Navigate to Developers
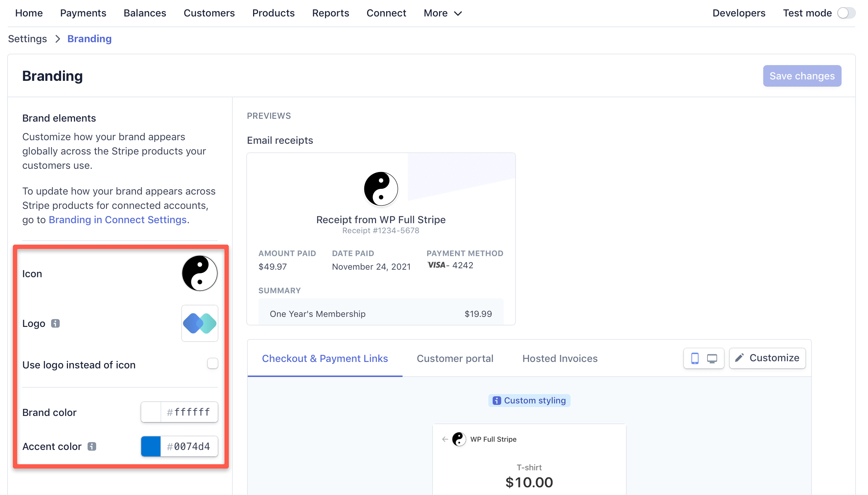This screenshot has width=868, height=495. [x=739, y=13]
